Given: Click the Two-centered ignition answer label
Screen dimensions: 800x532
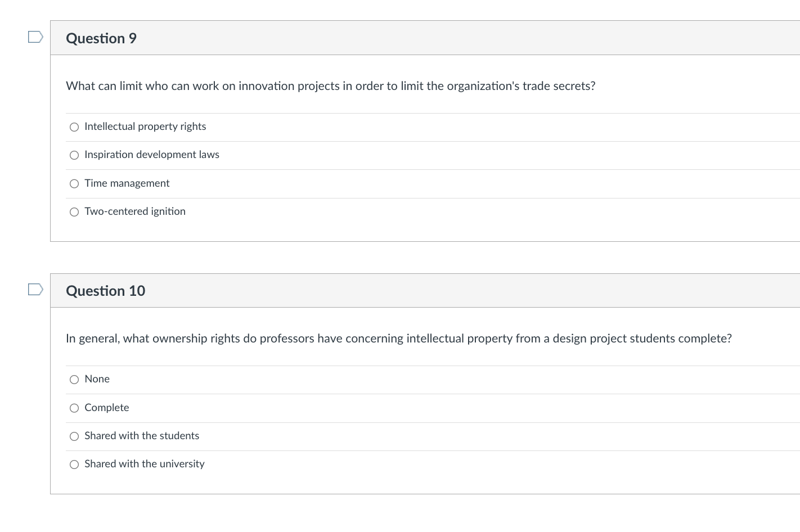Looking at the screenshot, I should (x=135, y=211).
